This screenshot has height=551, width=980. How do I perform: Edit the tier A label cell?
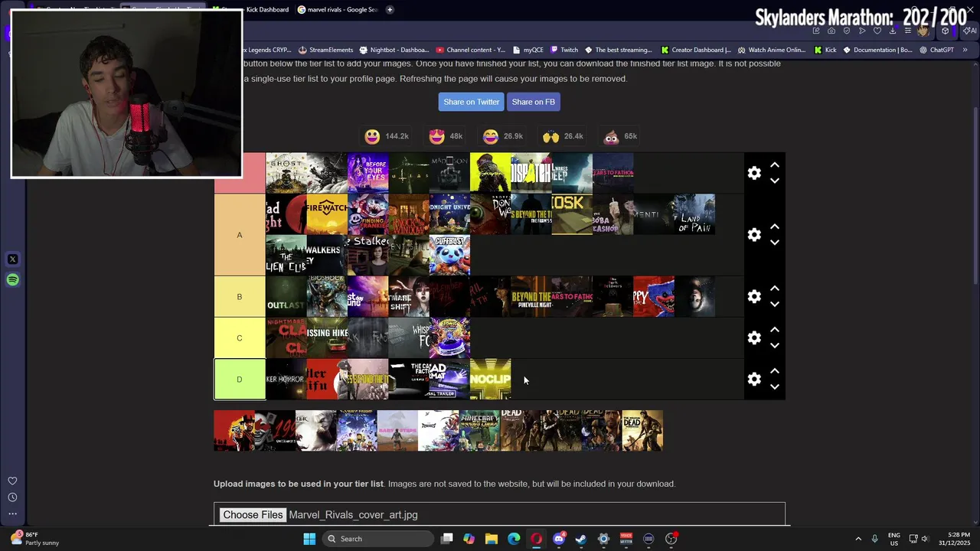click(240, 235)
